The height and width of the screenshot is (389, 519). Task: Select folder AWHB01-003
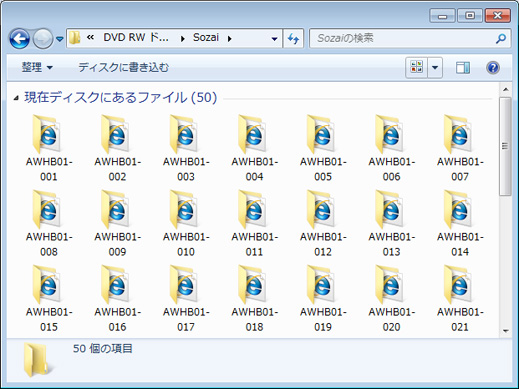[186, 148]
